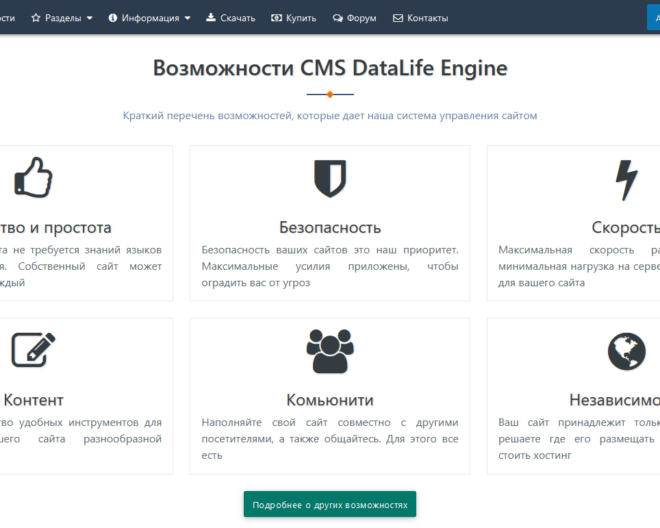The height and width of the screenshot is (528, 660).
Task: Click the simplicity card description about знаний языков
Action: click(x=81, y=266)
